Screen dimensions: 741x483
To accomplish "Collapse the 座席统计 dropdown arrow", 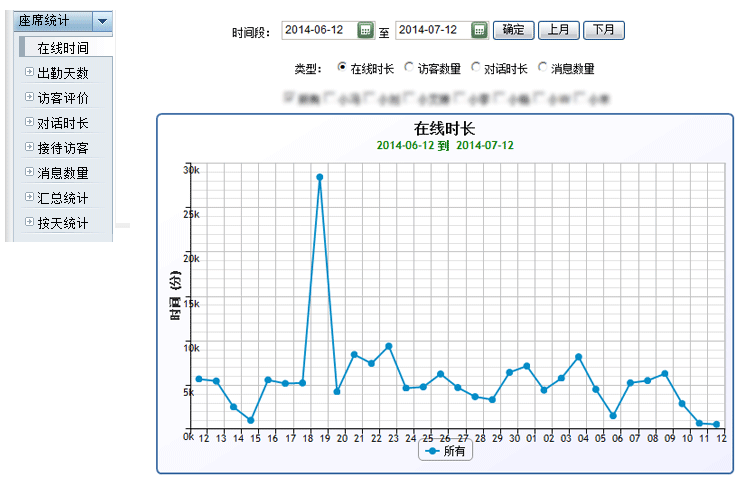I will coord(102,21).
